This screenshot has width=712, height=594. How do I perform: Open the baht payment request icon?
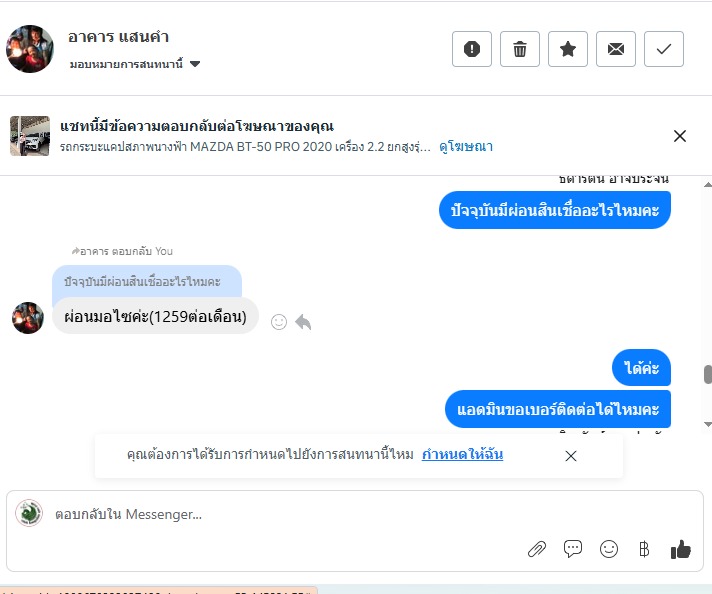pos(644,549)
